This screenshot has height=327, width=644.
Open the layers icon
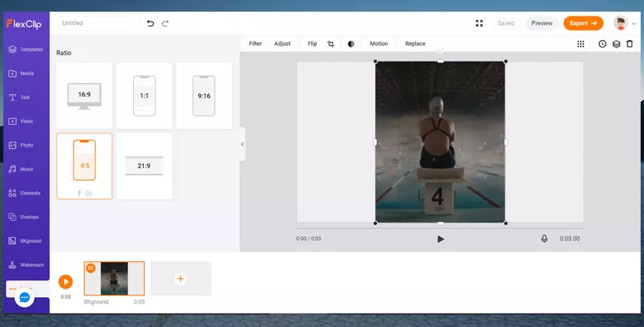pyautogui.click(x=616, y=44)
